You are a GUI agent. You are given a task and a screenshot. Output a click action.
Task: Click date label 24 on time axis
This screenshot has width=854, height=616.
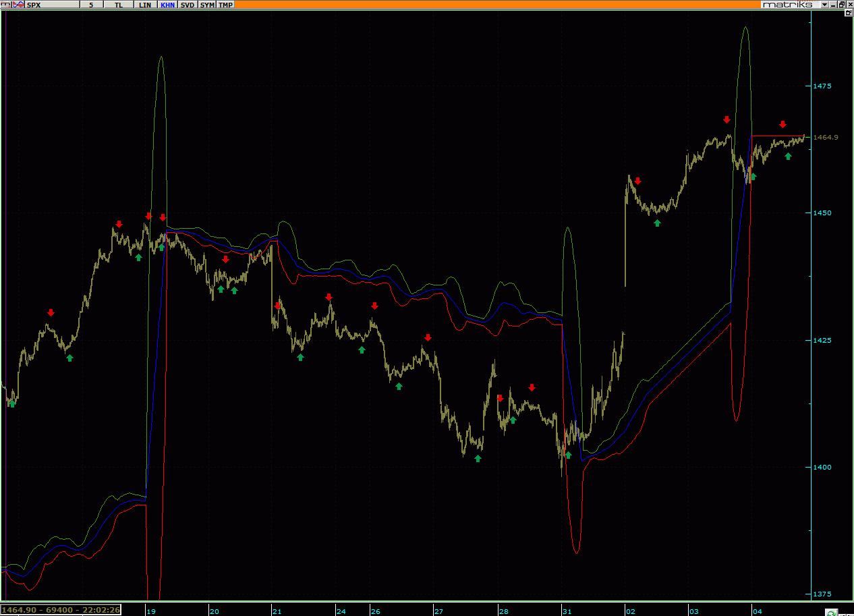coord(341,611)
